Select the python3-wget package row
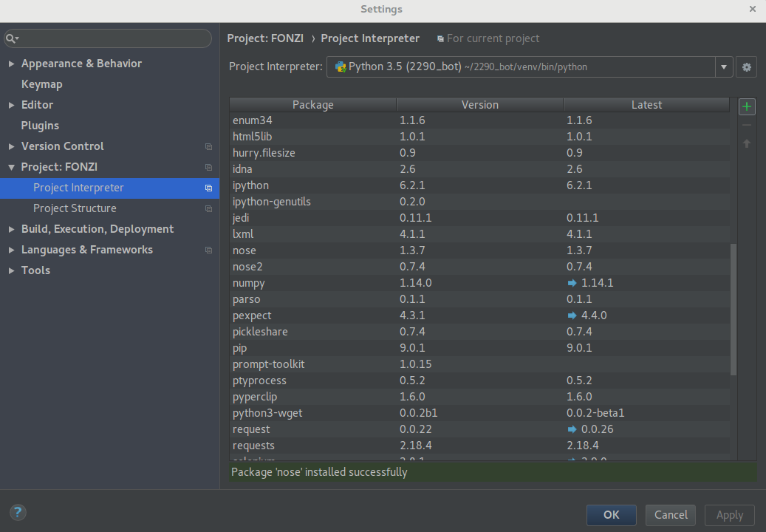The width and height of the screenshot is (766, 532). pyautogui.click(x=479, y=413)
